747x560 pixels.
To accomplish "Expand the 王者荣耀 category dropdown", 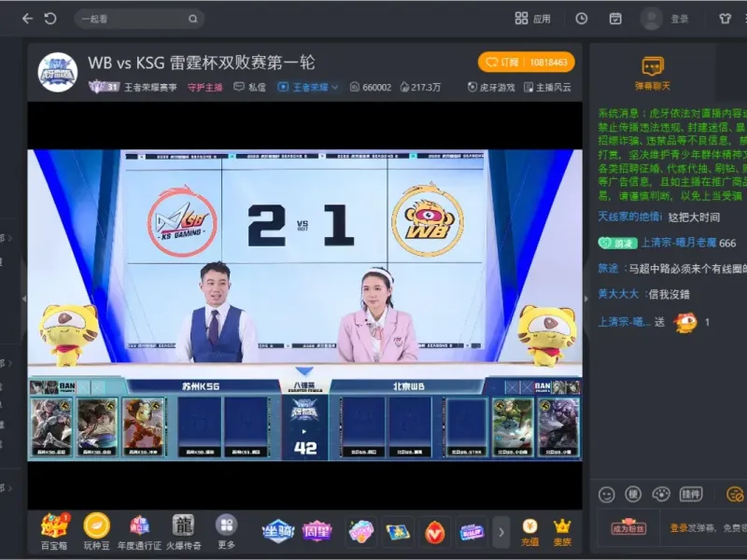I will coord(308,87).
